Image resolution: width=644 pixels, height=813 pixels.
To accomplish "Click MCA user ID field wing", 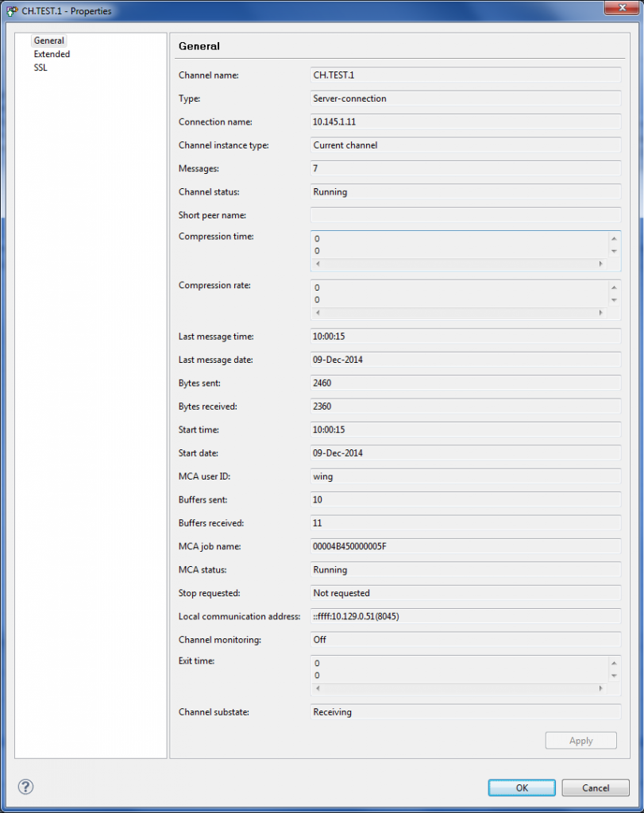I will click(465, 476).
